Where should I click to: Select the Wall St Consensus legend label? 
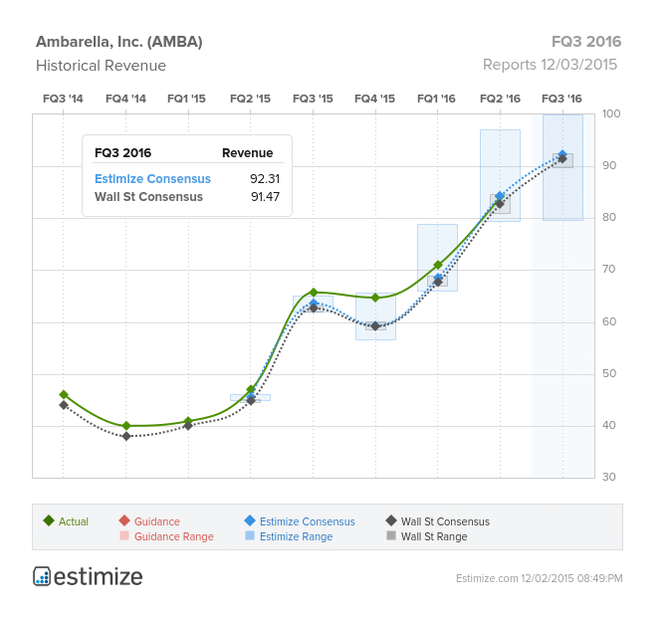pos(445,521)
